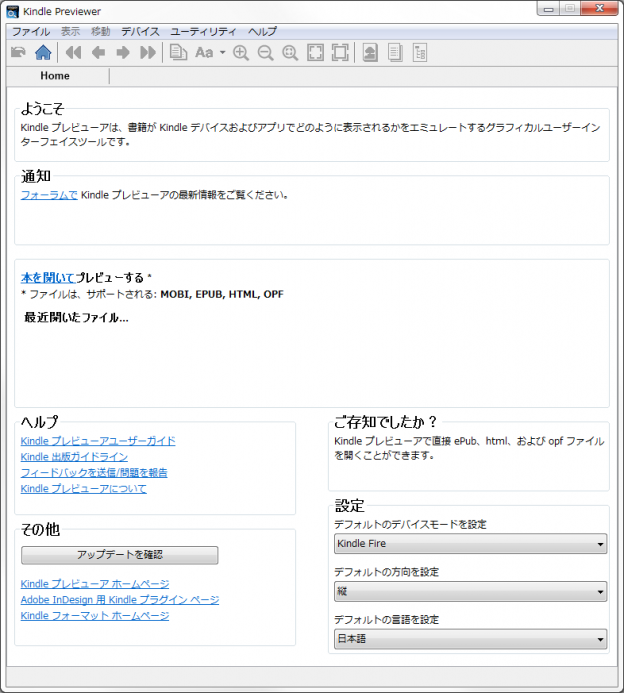Open the ファイル menu
The width and height of the screenshot is (624, 693).
pyautogui.click(x=31, y=31)
